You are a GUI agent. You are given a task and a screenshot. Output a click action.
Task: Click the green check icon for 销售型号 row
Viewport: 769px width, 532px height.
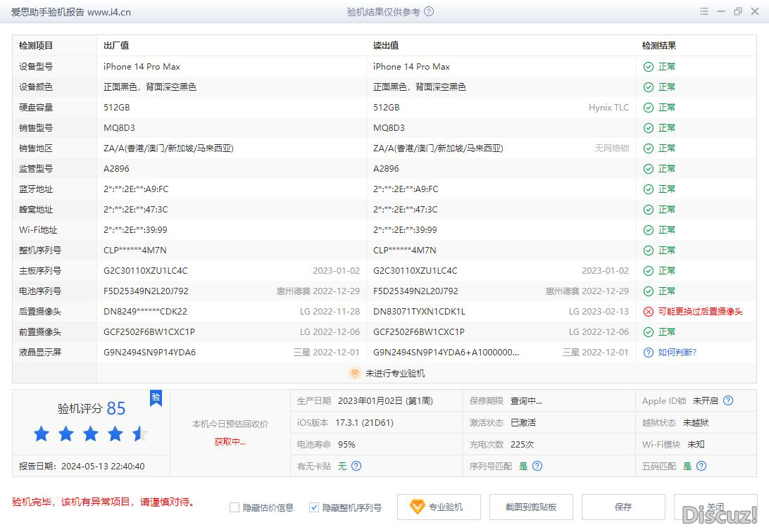click(x=649, y=128)
